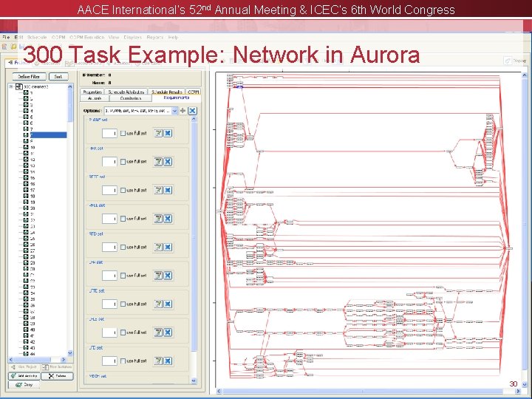Click the Define Filter button
This screenshot has width=532, height=399.
[x=29, y=77]
